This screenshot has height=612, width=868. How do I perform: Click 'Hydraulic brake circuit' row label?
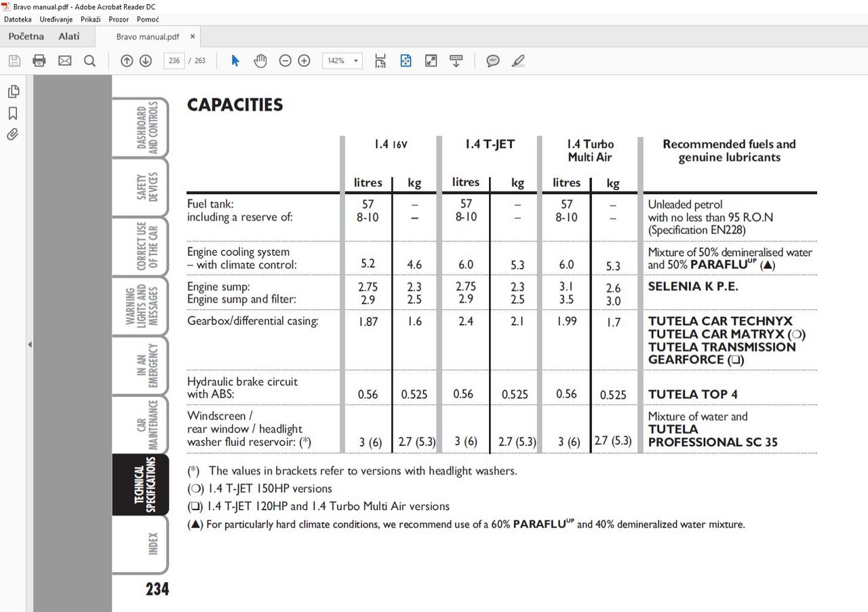point(243,381)
